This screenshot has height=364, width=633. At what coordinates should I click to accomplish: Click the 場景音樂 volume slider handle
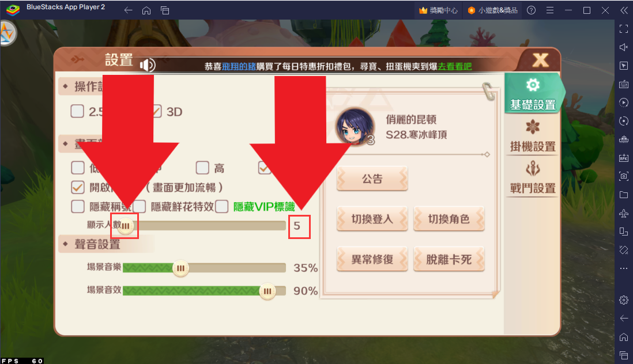180,268
